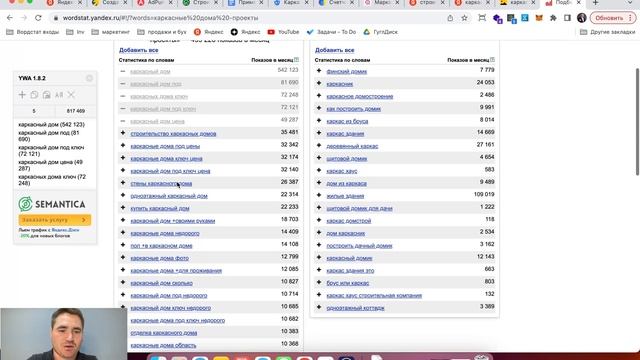This screenshot has width=640, height=360.
Task: Click 'Показов в месяц' info icon in right table
Action: click(492, 60)
